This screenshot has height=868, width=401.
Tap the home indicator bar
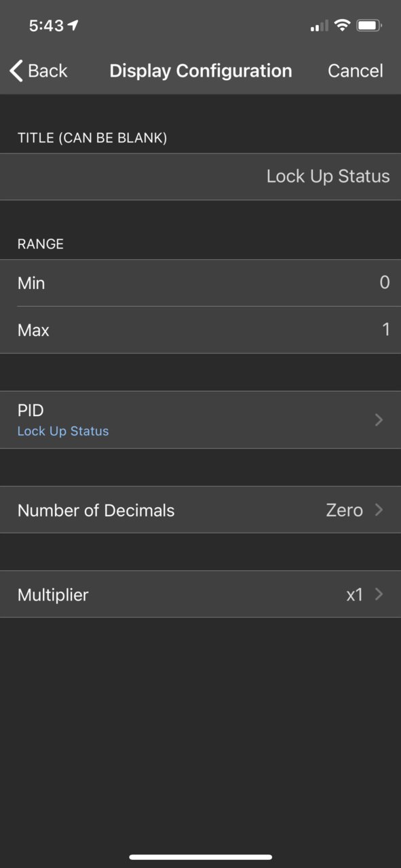(201, 857)
